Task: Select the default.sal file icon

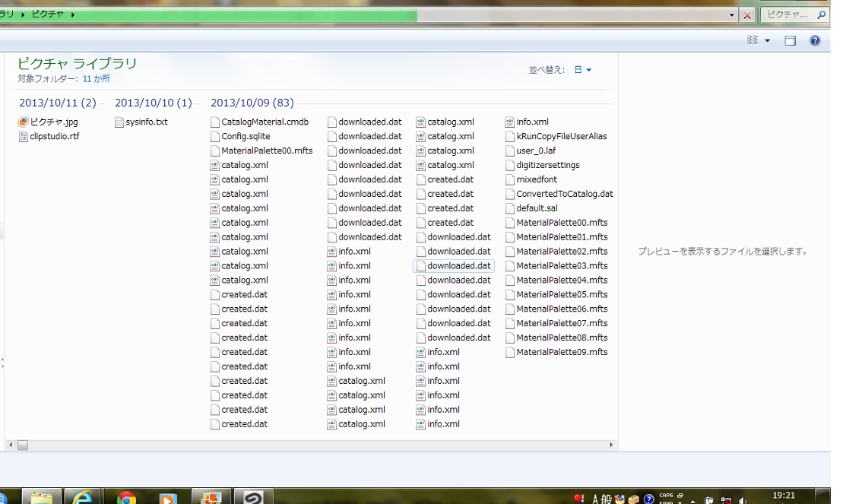Action: pos(510,208)
